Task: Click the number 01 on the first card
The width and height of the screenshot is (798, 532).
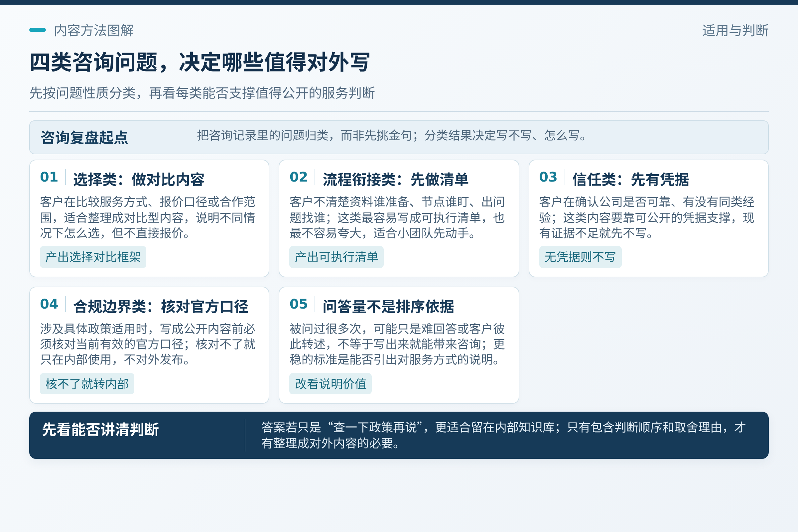Action: [49, 177]
